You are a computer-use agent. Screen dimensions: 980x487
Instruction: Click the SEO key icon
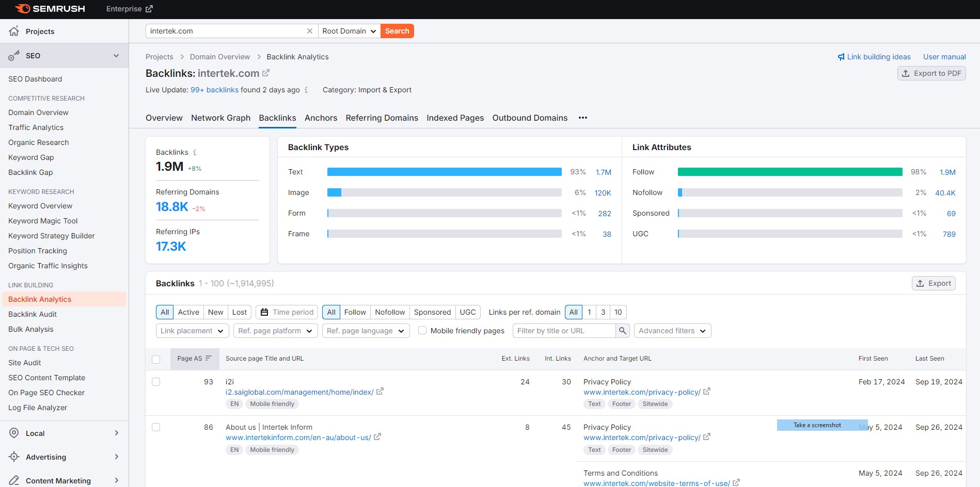click(14, 55)
